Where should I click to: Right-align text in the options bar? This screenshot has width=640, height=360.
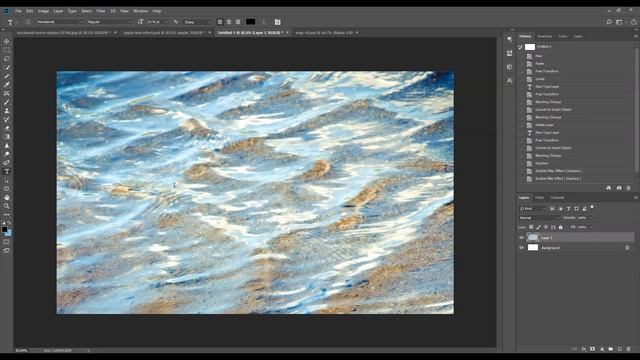pyautogui.click(x=238, y=22)
